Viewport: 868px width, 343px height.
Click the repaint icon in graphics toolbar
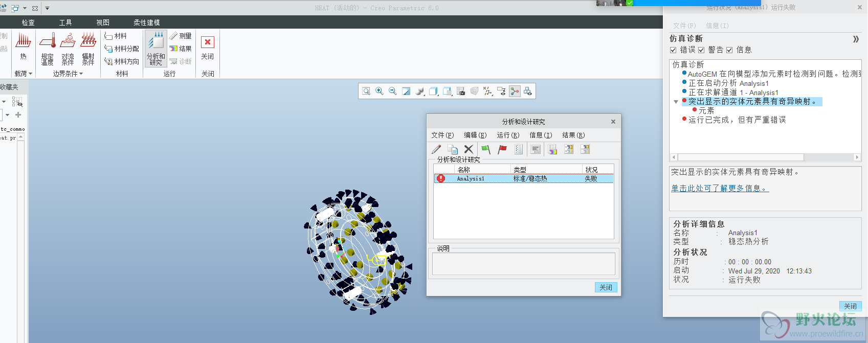406,91
